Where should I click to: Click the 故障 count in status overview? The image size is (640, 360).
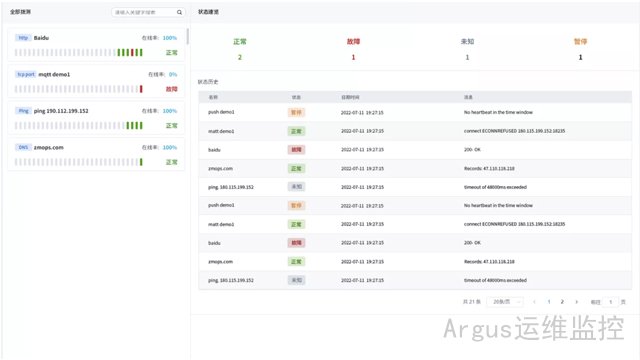pos(353,57)
